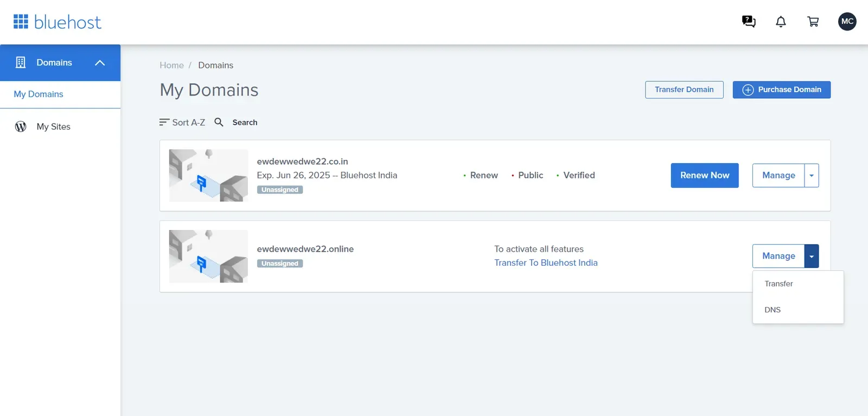Click the bluehost wordmark logo
The width and height of the screenshot is (868, 416).
click(68, 22)
